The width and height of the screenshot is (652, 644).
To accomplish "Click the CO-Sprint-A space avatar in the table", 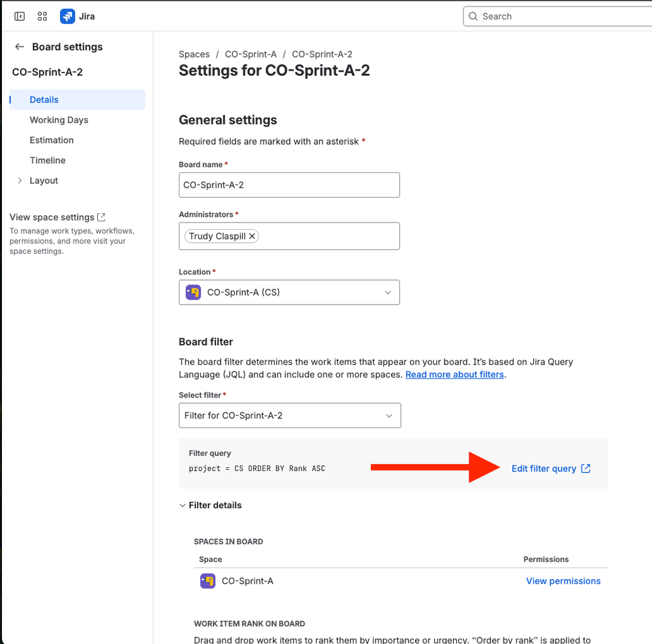I will tap(207, 581).
